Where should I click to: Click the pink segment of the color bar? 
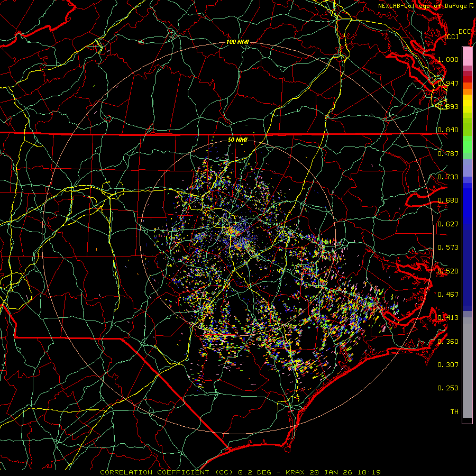click(x=467, y=56)
